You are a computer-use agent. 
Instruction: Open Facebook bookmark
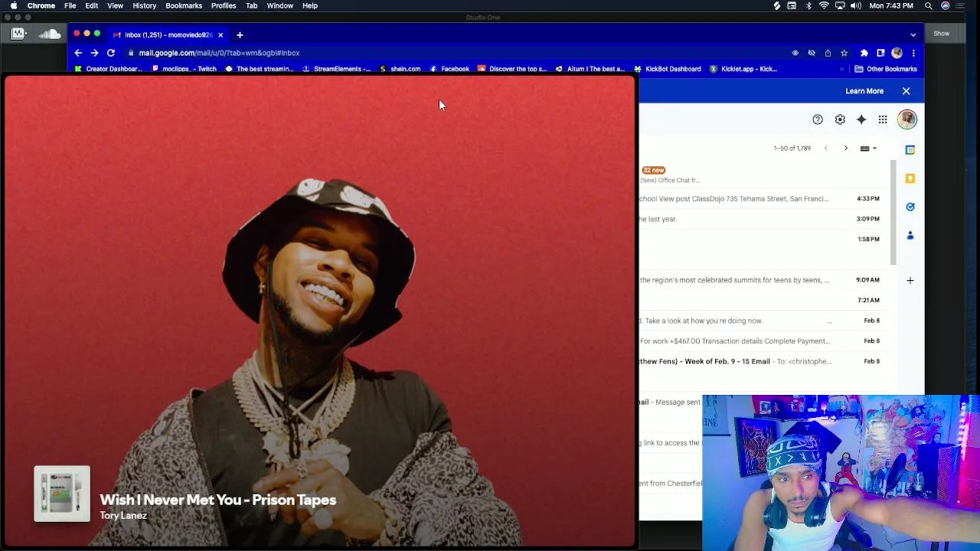(x=449, y=69)
